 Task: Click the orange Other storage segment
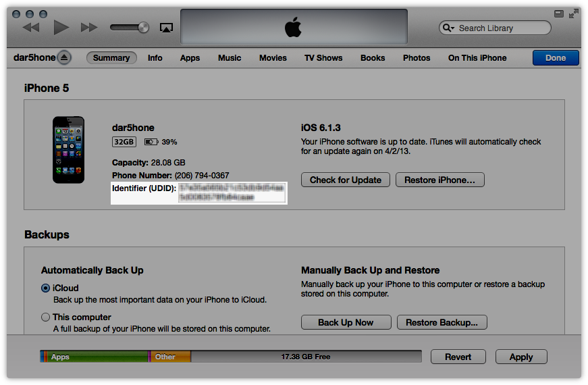pyautogui.click(x=171, y=357)
